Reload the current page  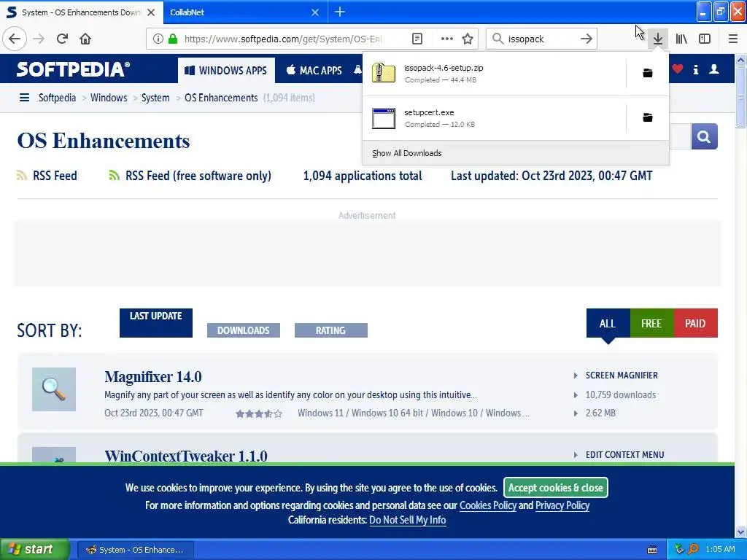(62, 39)
